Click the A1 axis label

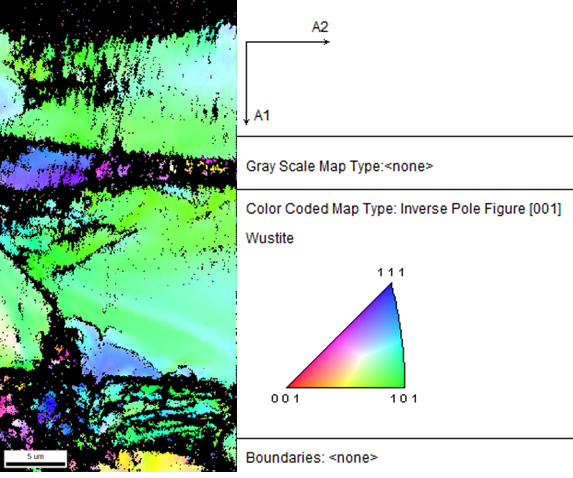click(262, 115)
